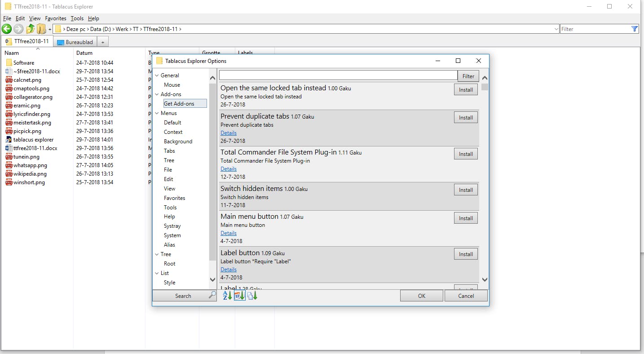Go up one folder level
Image resolution: width=644 pixels, height=354 pixels.
[x=30, y=29]
